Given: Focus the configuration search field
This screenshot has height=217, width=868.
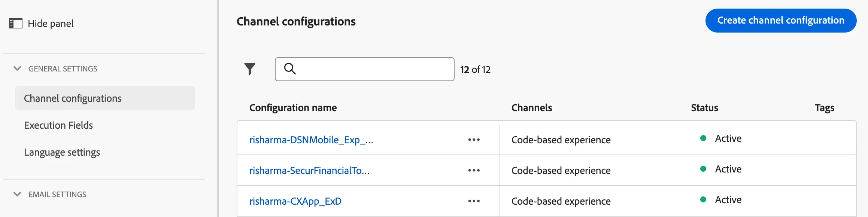Looking at the screenshot, I should point(365,69).
